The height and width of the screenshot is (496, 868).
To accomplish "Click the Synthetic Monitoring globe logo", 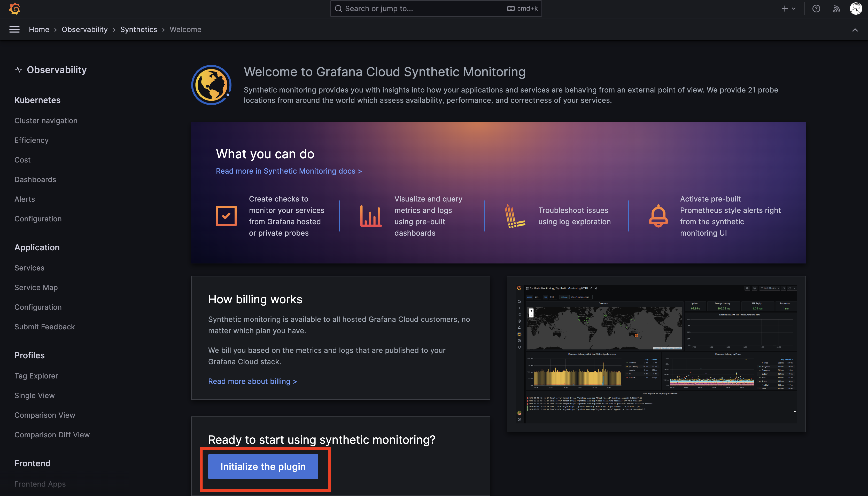I will (212, 85).
